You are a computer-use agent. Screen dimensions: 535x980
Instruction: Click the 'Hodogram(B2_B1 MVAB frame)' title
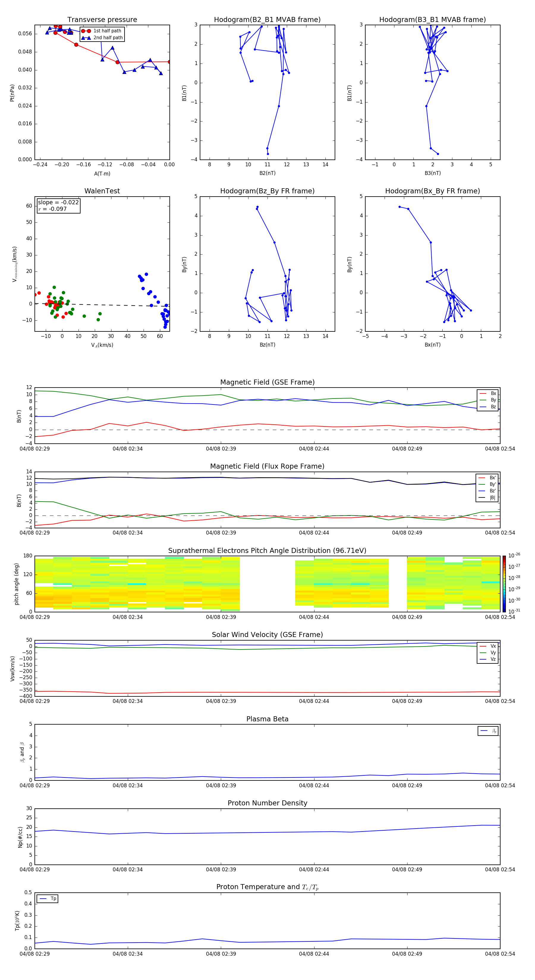point(267,20)
